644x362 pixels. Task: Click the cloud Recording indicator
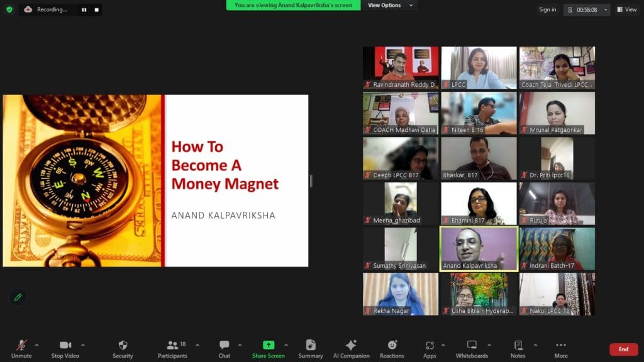point(46,9)
